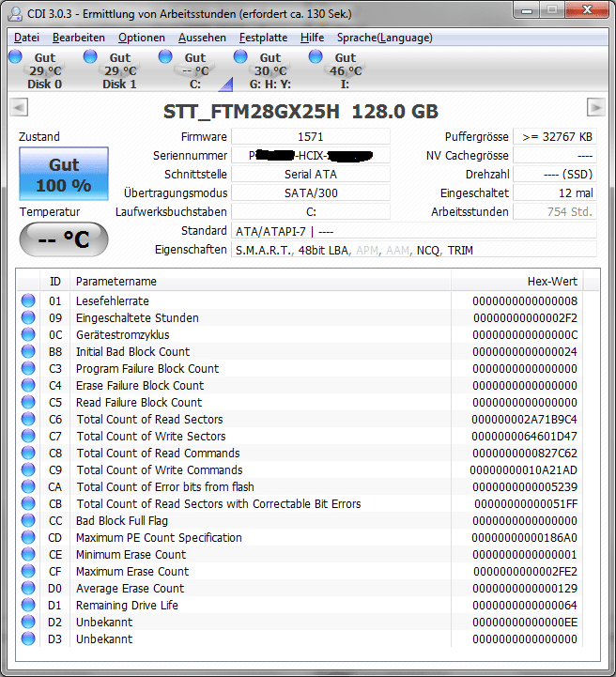Select the Remaining Drive Life parameter name

point(127,606)
